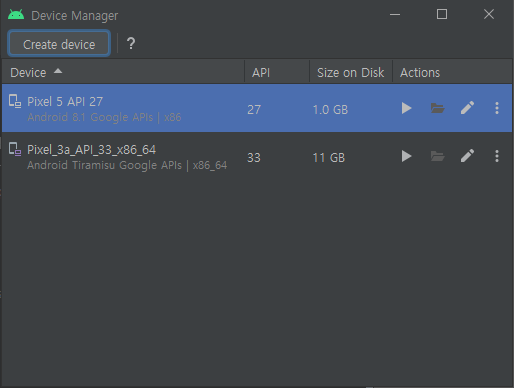Viewport: 514px width, 388px height.
Task: Edit the Pixel 5 API 27 device
Action: pos(467,108)
